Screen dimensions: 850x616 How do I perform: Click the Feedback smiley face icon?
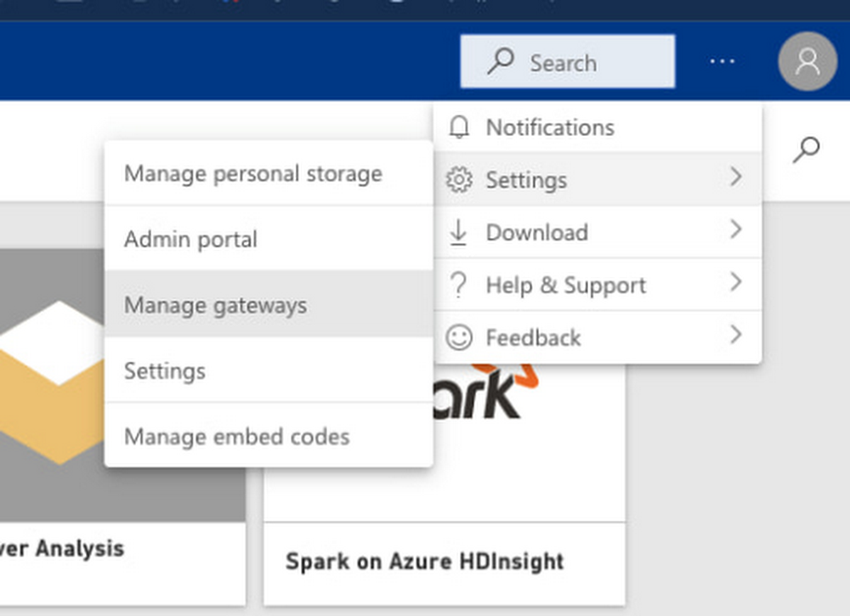tap(459, 338)
